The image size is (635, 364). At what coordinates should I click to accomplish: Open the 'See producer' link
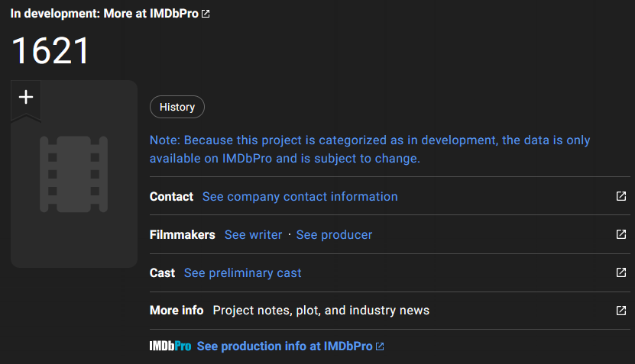click(x=334, y=234)
